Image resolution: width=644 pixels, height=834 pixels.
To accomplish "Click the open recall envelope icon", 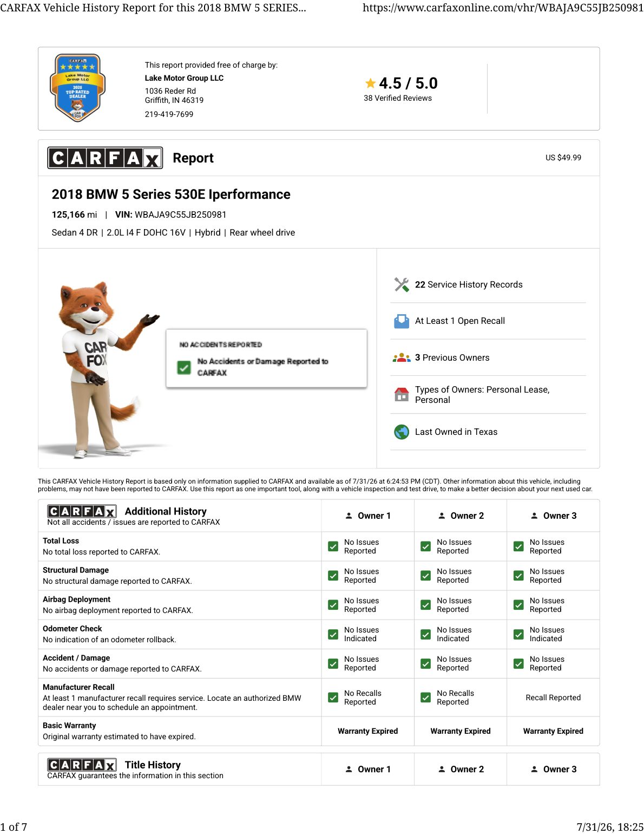I will pos(402,321).
